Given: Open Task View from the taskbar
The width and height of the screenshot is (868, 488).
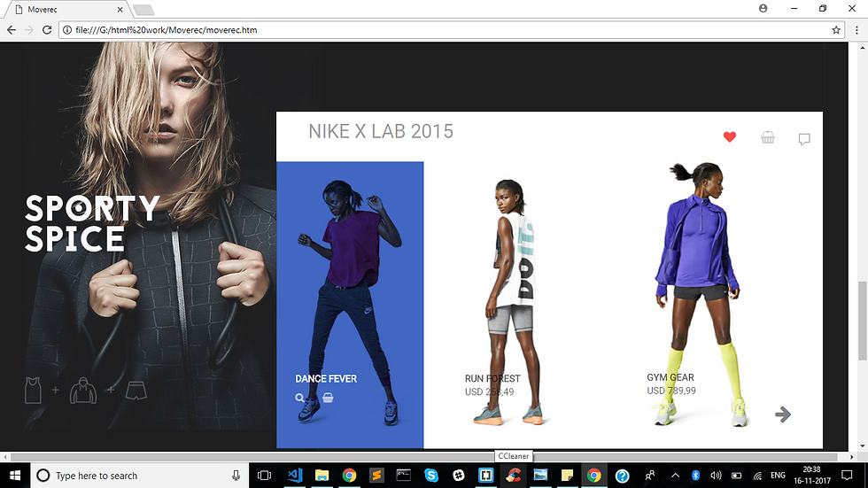Looking at the screenshot, I should click(x=265, y=476).
